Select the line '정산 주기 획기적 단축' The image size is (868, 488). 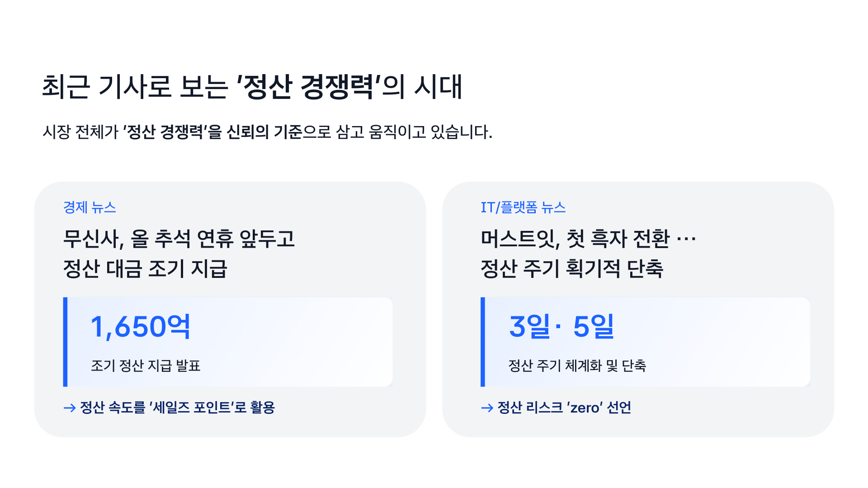(572, 269)
